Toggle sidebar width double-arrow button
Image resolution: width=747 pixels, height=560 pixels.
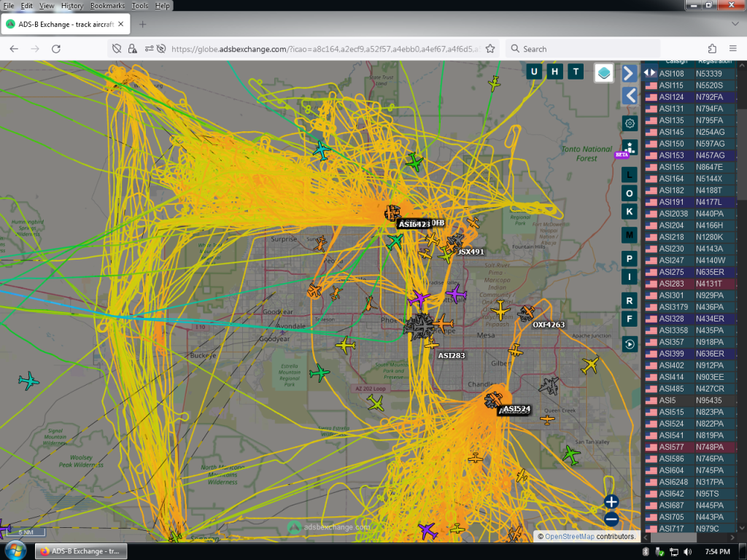click(649, 73)
